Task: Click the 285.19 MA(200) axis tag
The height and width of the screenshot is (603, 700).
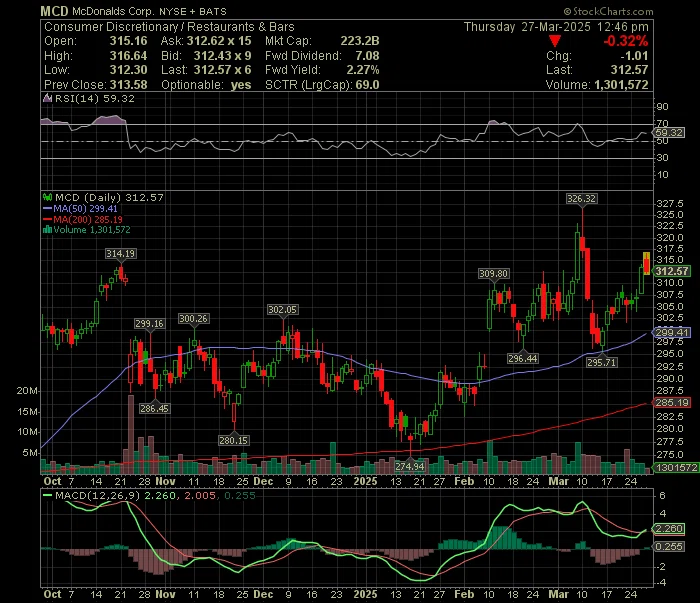Action: point(671,403)
